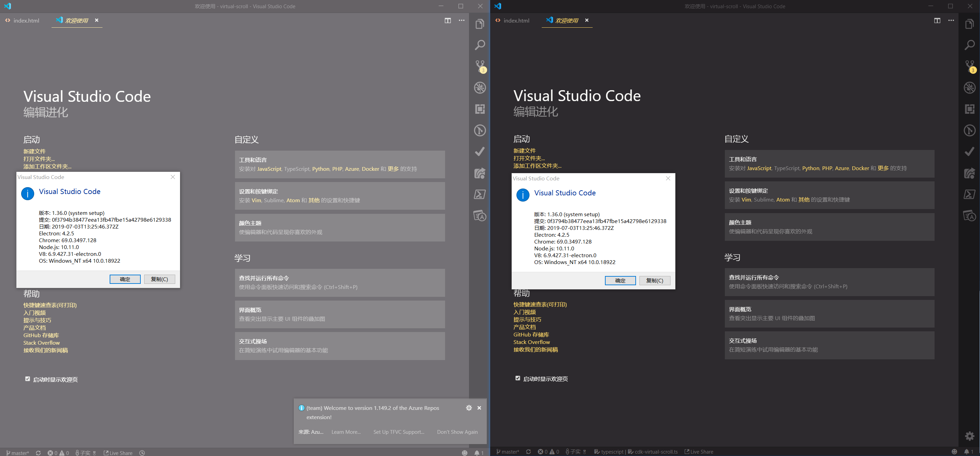Screen dimensions: 980x456
Task: Open 颜色主题 card in right window
Action: (829, 227)
